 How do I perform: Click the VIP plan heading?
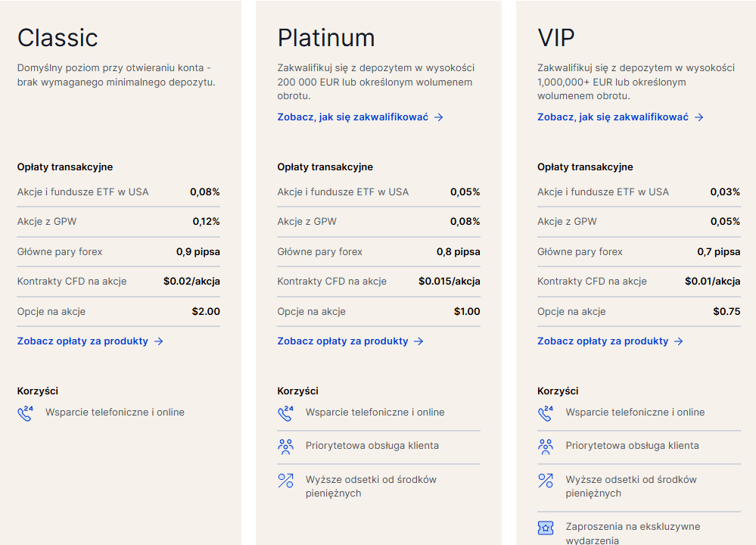click(x=556, y=38)
